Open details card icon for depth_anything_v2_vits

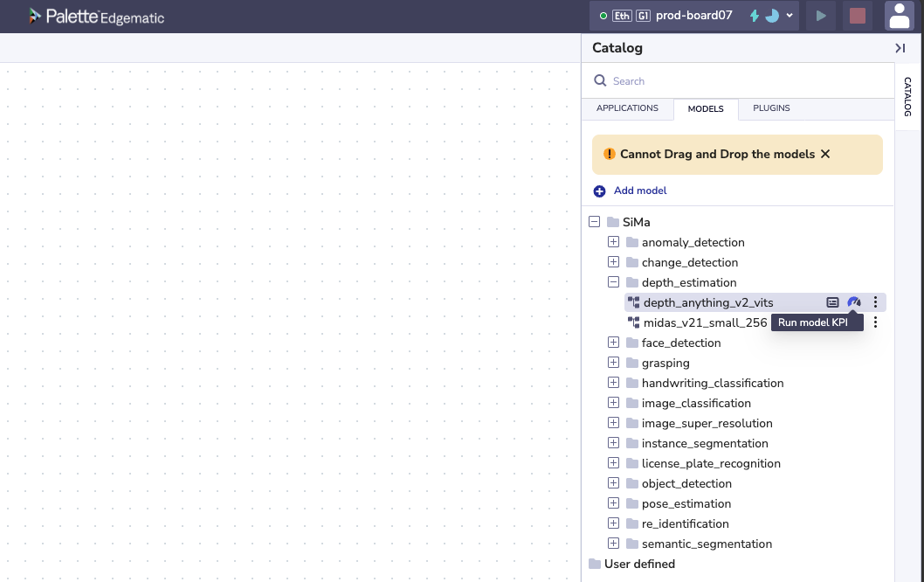pyautogui.click(x=832, y=302)
